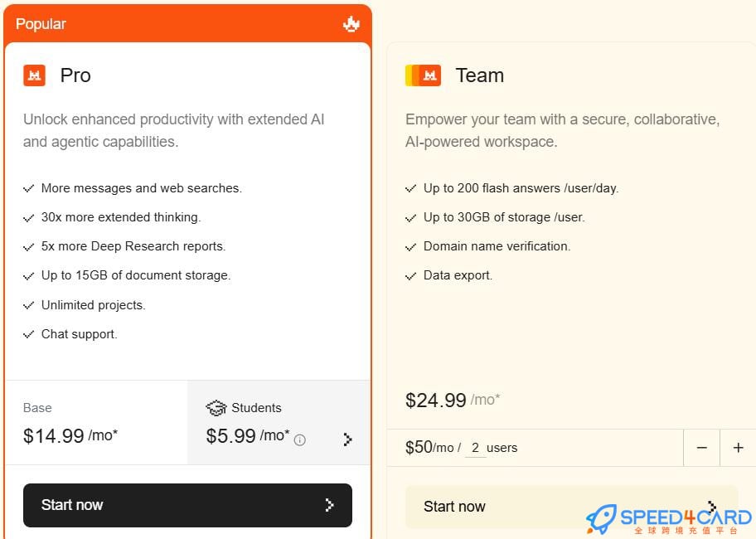Click the team users number field

[x=475, y=448]
